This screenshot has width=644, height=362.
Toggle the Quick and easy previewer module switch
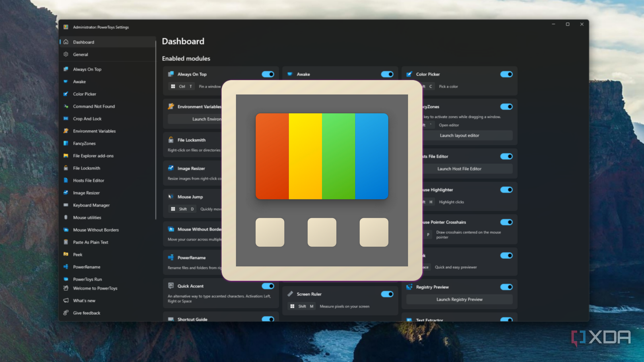[506, 255]
